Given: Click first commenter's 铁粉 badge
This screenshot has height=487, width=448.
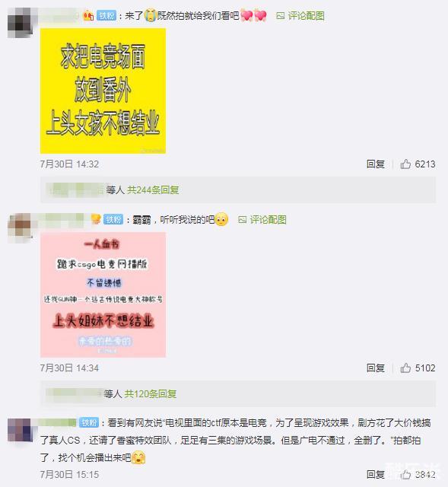Looking at the screenshot, I should point(106,15).
